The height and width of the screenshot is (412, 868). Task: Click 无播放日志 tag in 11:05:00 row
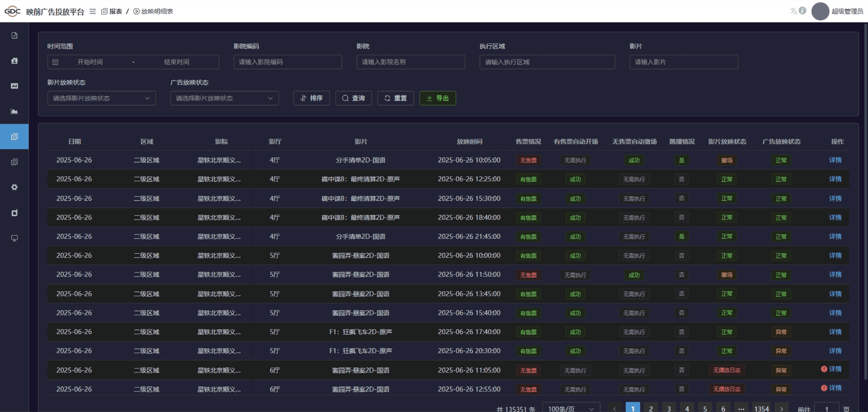click(x=727, y=370)
